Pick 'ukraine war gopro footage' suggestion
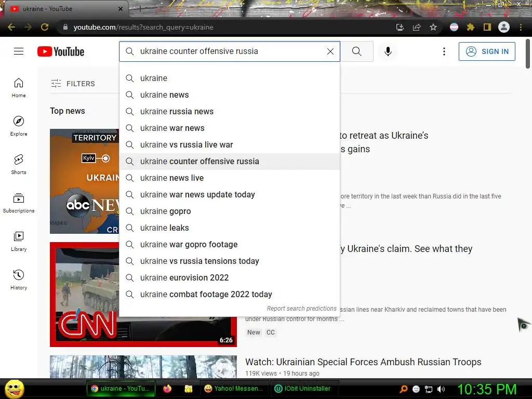 tap(230, 244)
